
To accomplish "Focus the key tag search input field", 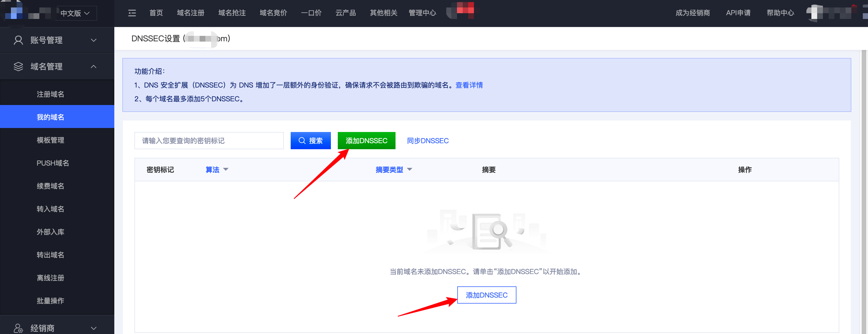I will point(209,140).
